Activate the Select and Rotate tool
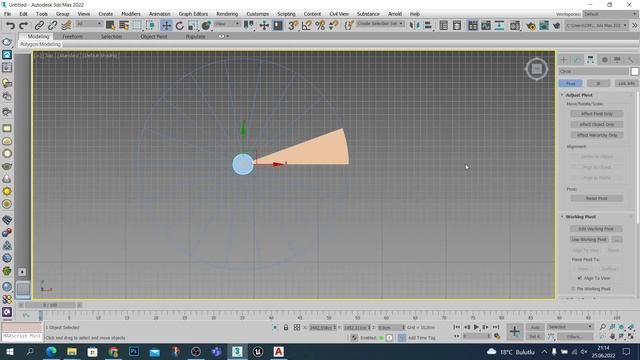The image size is (640, 360). [179, 26]
